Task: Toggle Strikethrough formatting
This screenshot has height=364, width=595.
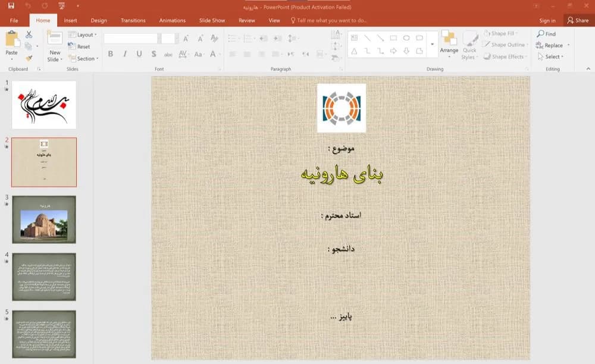Action: (168, 54)
